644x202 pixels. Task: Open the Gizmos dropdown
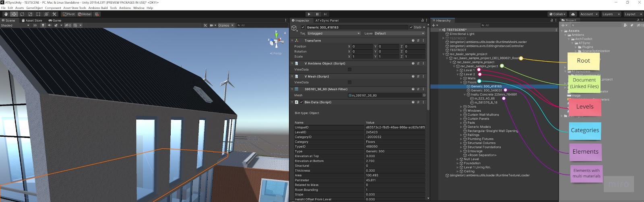(225, 25)
